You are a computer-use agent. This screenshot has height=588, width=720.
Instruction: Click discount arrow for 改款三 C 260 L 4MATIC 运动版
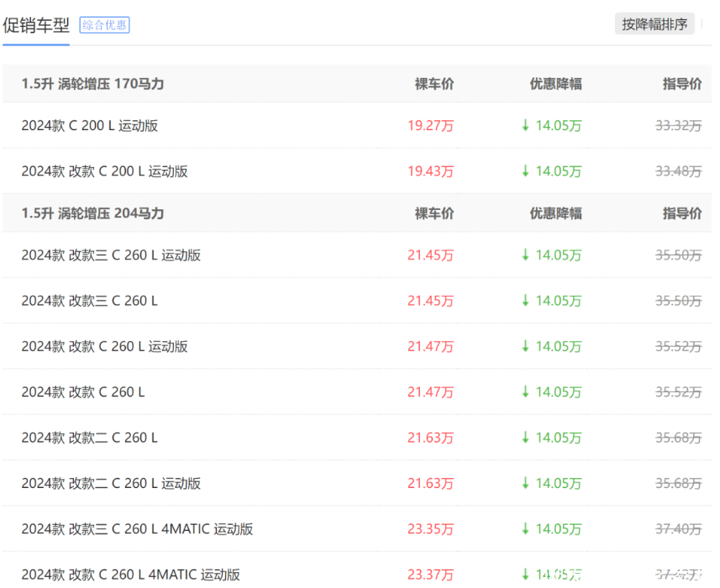525,529
